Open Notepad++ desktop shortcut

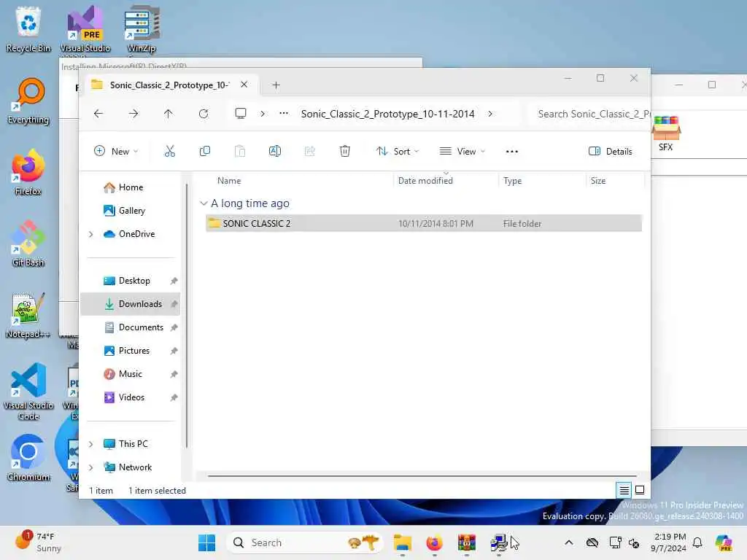click(x=28, y=315)
